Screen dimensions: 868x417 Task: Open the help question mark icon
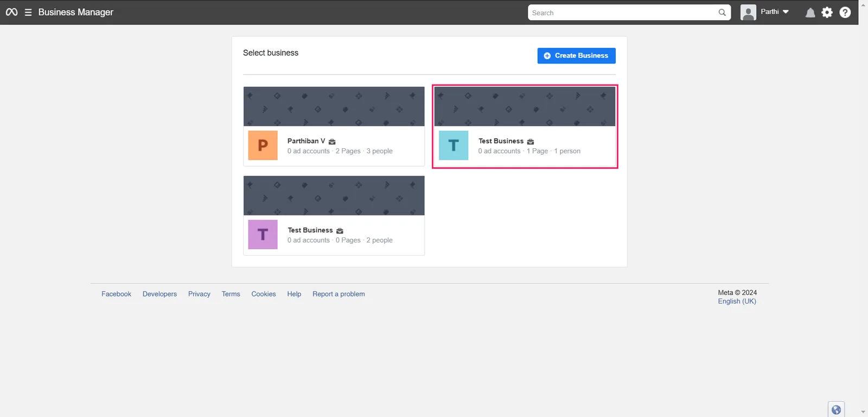[x=845, y=12]
